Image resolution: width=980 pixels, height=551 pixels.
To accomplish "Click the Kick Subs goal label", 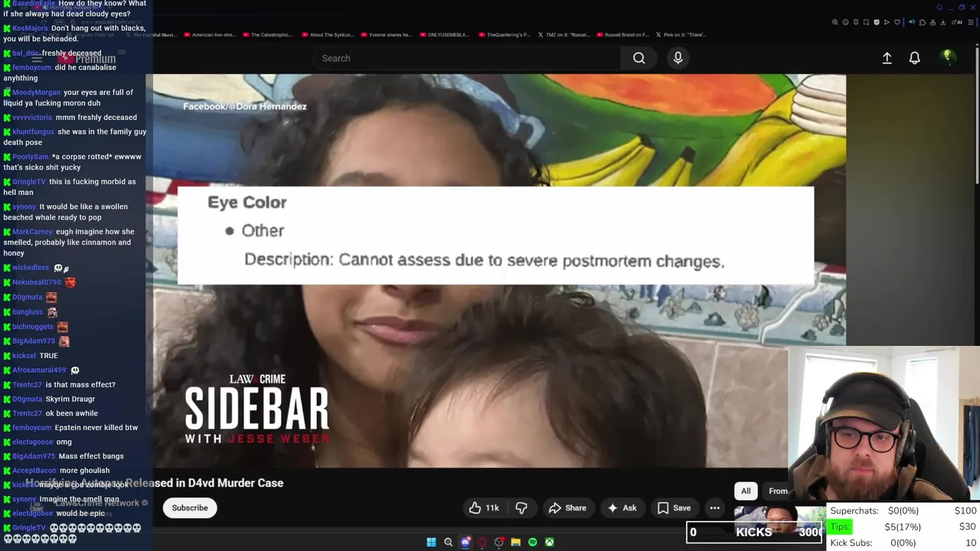I will click(x=851, y=543).
